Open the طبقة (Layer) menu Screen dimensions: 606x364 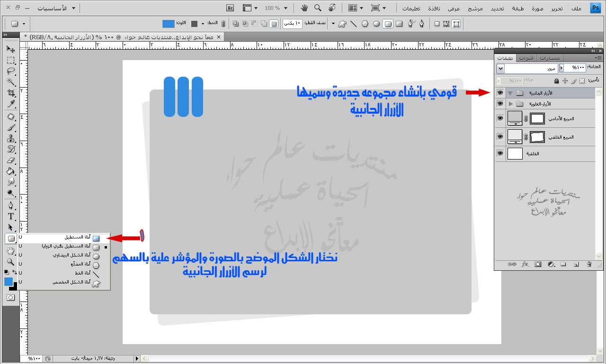point(518,9)
